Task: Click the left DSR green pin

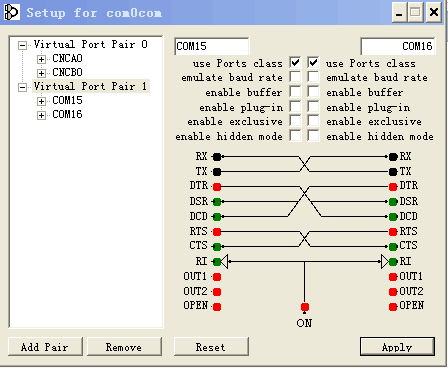Action: 217,202
